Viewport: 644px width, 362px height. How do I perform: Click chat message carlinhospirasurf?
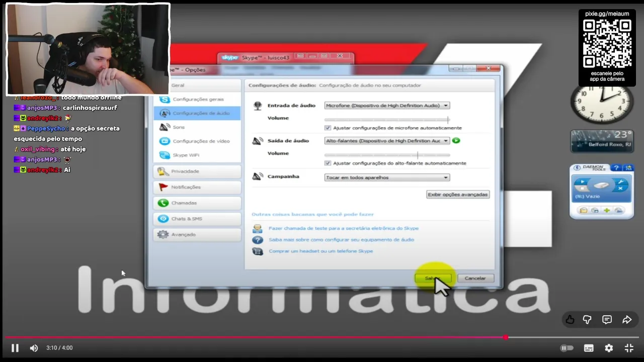click(91, 108)
